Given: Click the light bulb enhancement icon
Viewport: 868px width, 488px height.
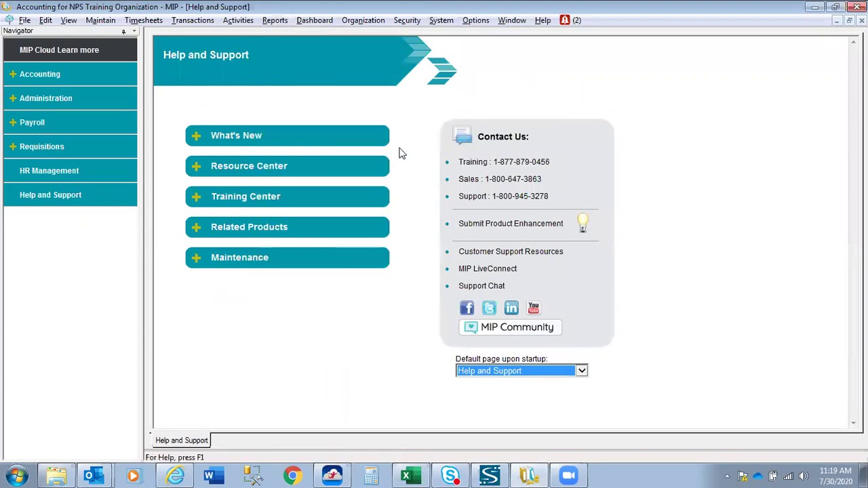Looking at the screenshot, I should pos(583,223).
